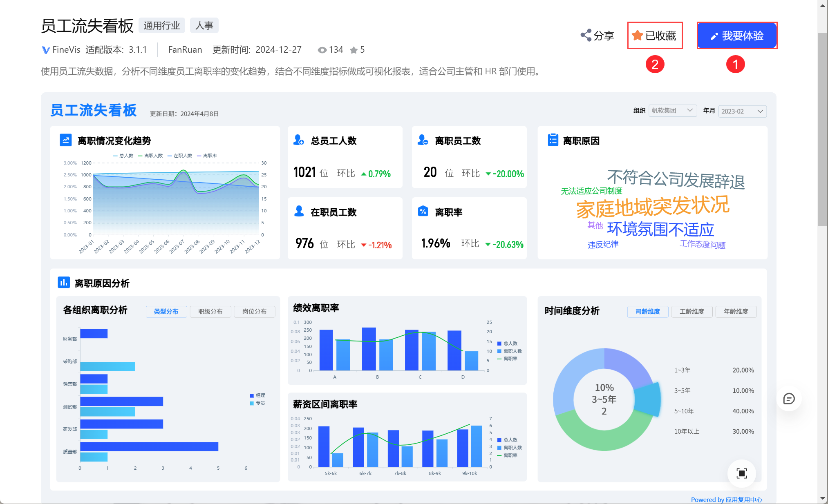The width and height of the screenshot is (828, 504).
Task: Switch to the 工龄维度 tab
Action: (691, 312)
